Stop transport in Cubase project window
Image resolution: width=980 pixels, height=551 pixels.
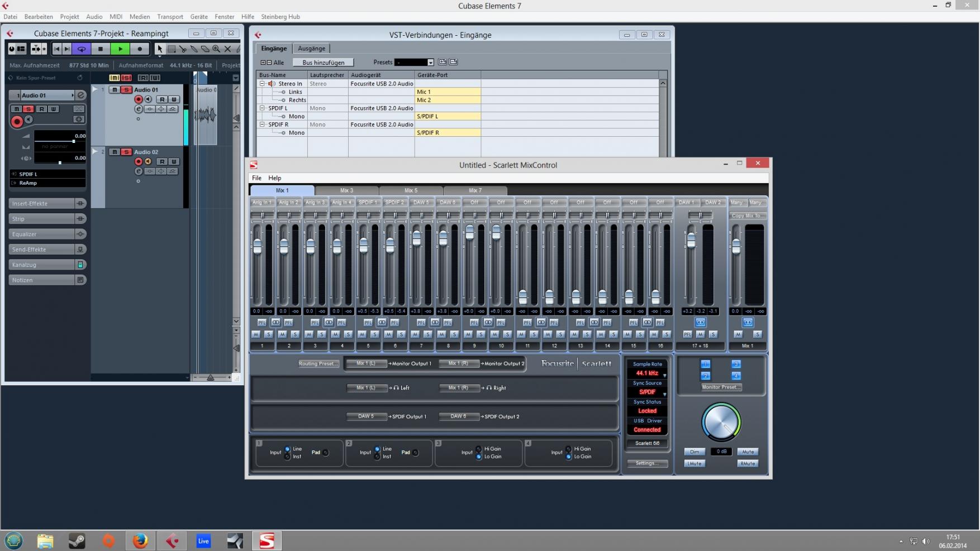pyautogui.click(x=101, y=49)
